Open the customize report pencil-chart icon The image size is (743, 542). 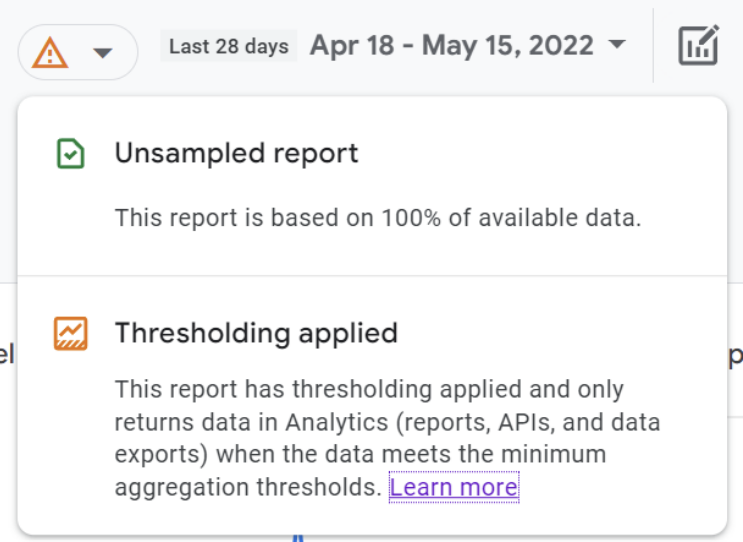pos(698,46)
